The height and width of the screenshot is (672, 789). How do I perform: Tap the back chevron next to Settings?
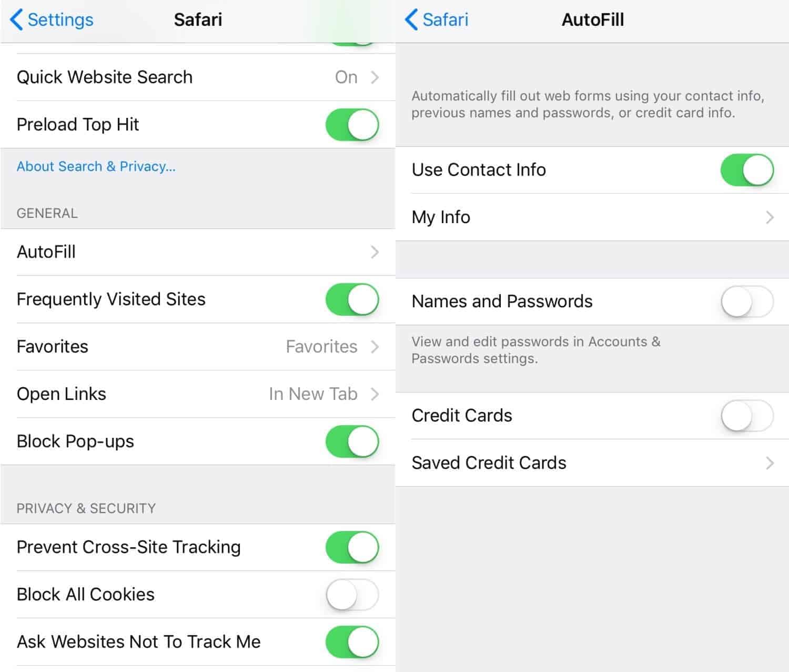pyautogui.click(x=16, y=20)
